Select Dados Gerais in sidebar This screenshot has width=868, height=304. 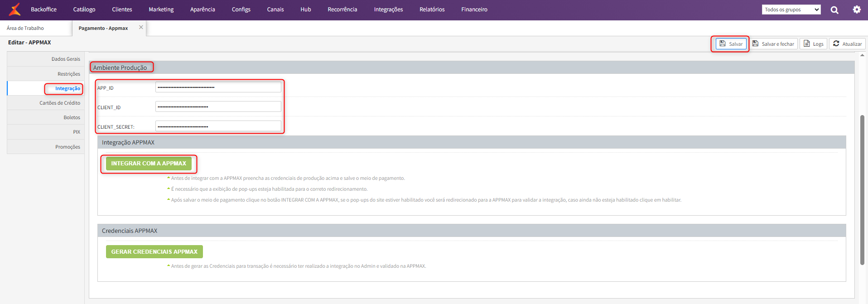[x=46, y=59]
